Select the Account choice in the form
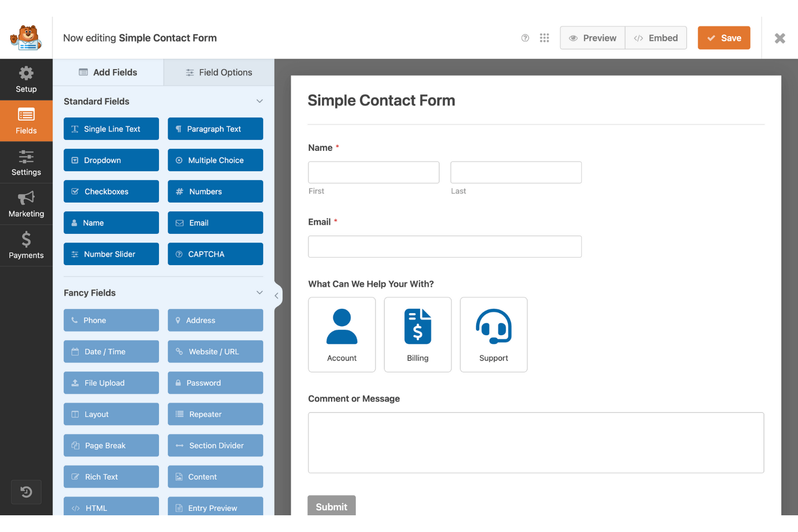The image size is (798, 532). pos(341,334)
